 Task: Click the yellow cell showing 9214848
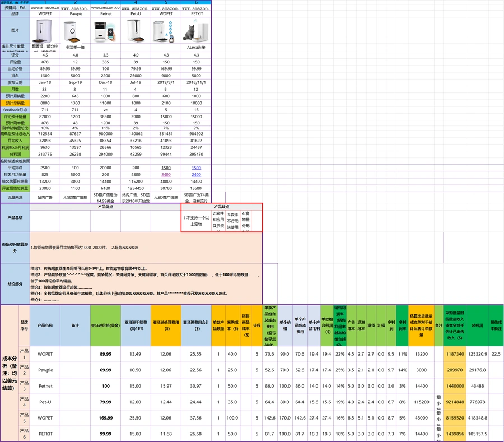pyautogui.click(x=455, y=402)
